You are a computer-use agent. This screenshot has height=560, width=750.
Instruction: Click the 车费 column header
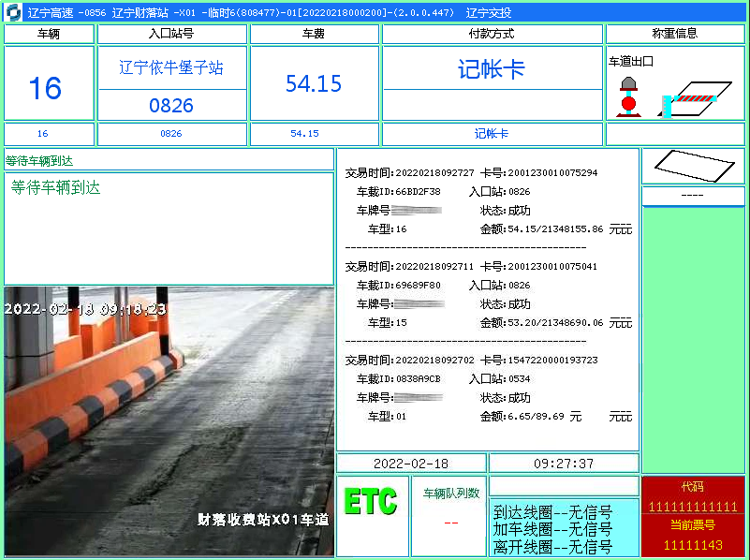[314, 34]
